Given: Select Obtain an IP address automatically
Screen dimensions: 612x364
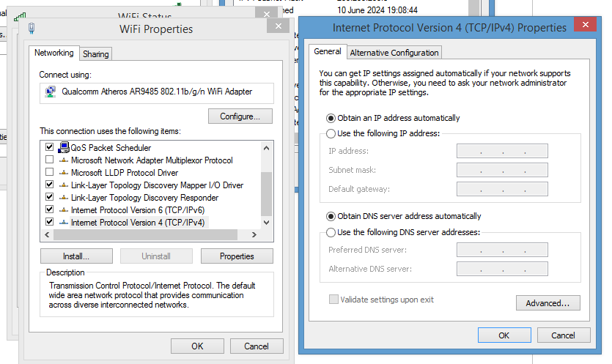Looking at the screenshot, I should 331,118.
